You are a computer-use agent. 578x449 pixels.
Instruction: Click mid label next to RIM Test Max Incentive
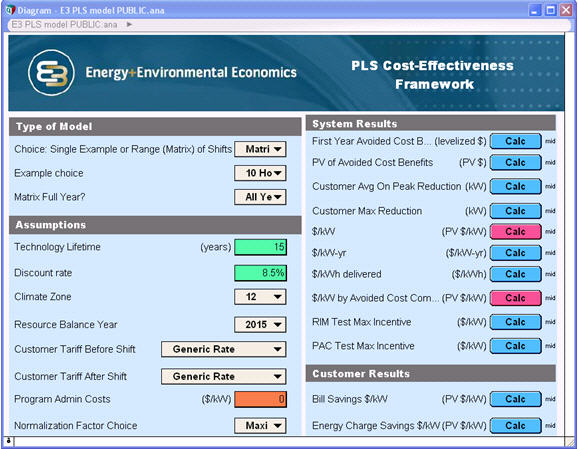pyautogui.click(x=550, y=322)
